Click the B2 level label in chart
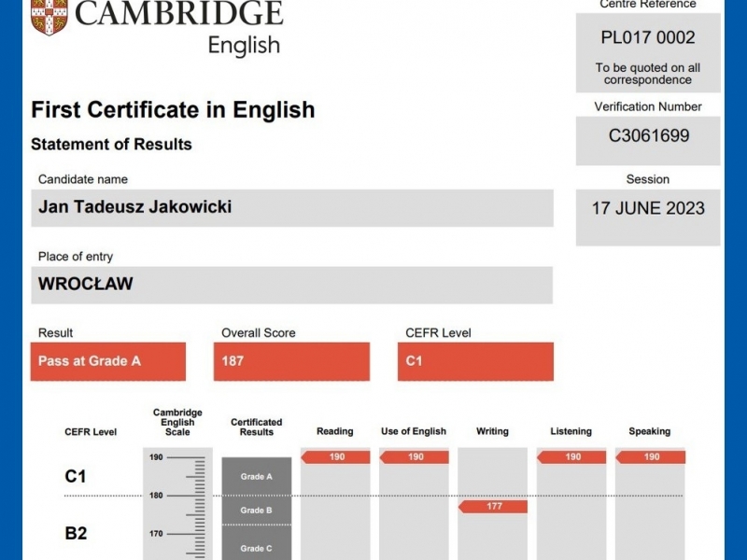Viewport: 747px width, 560px height. click(x=76, y=533)
